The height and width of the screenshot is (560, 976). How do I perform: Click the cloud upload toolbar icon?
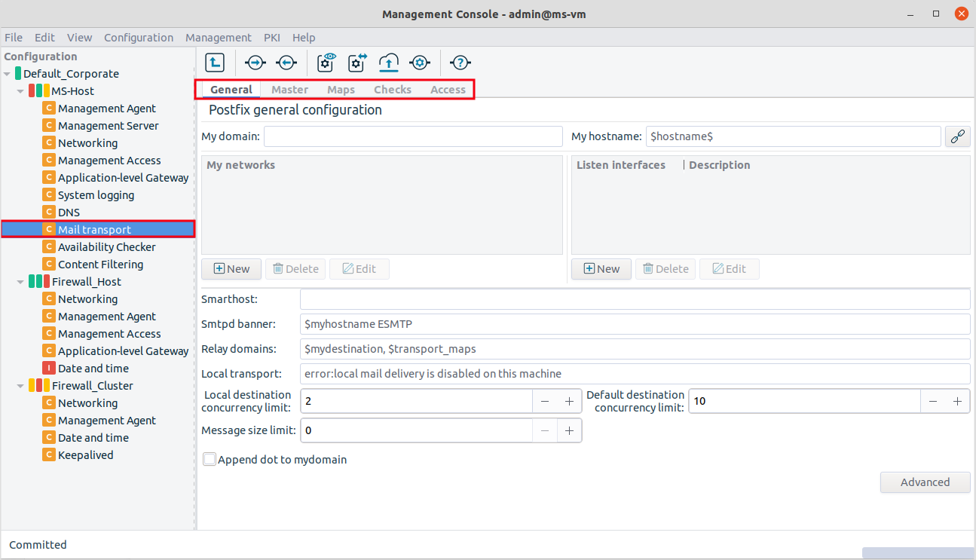pyautogui.click(x=388, y=63)
